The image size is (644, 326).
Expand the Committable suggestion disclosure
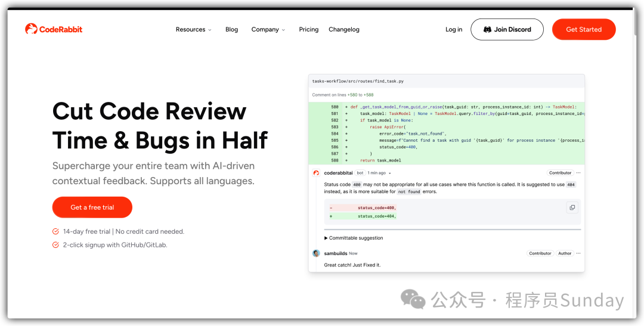pos(354,238)
